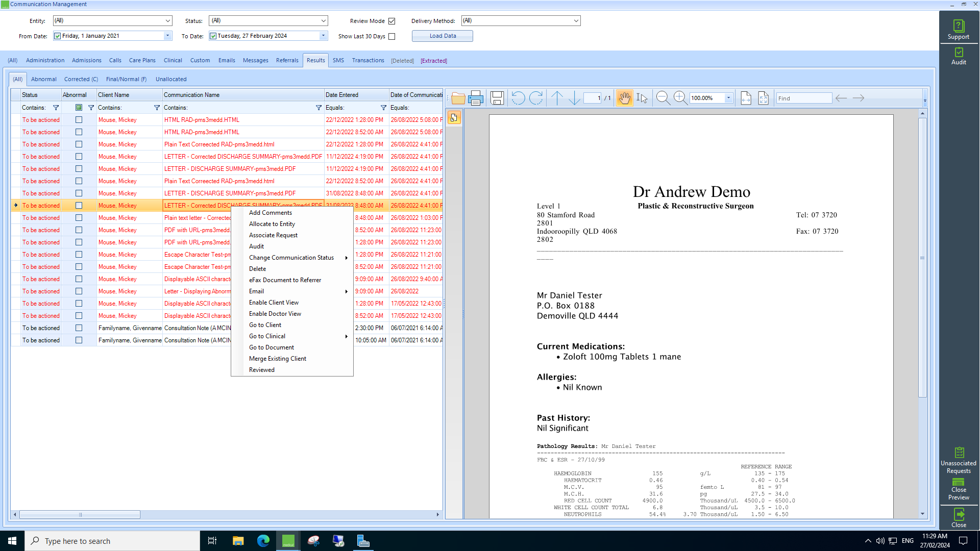Viewport: 980px width, 551px height.
Task: Find next match with right arrow
Action: tap(859, 98)
